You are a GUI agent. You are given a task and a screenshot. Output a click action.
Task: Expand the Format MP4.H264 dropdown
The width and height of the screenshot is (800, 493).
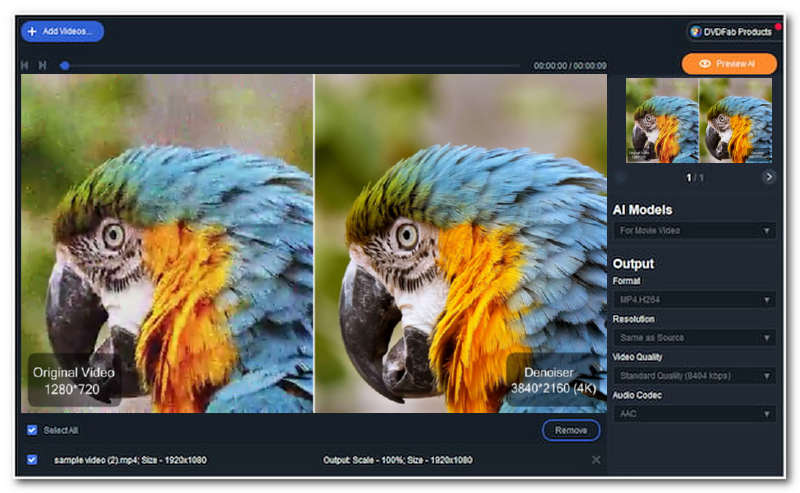(x=695, y=299)
